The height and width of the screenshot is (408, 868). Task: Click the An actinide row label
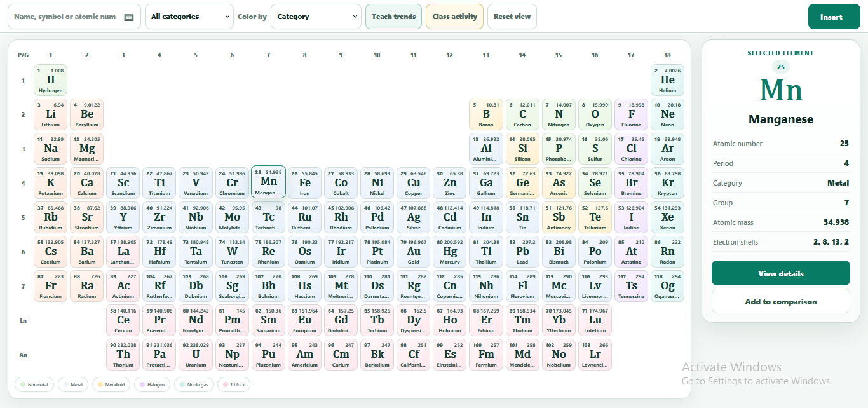click(x=23, y=355)
